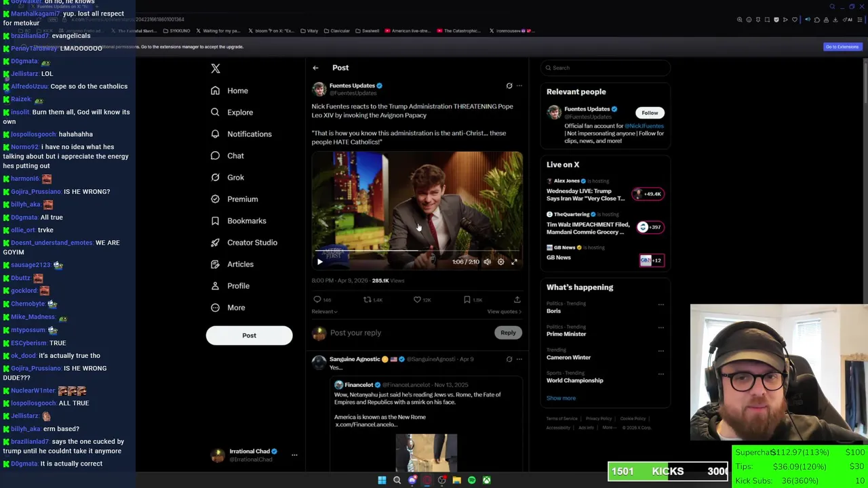Open Notifications in the X sidebar
The height and width of the screenshot is (488, 868).
click(x=241, y=134)
